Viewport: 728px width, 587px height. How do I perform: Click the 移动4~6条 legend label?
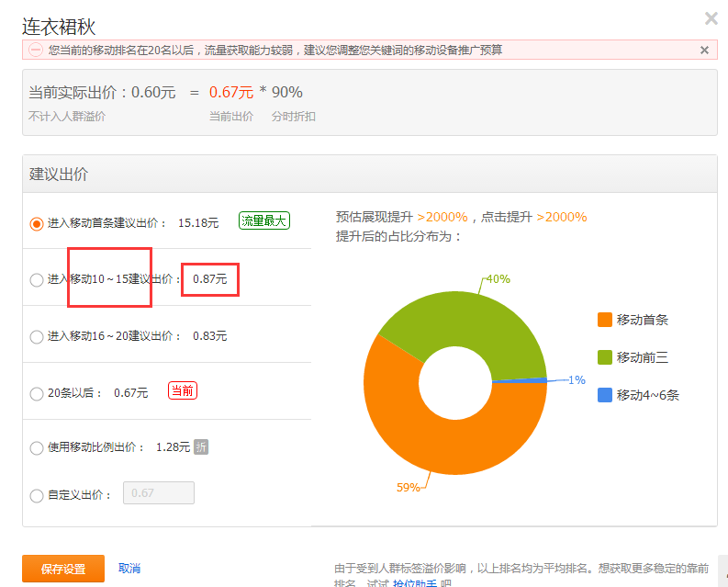tap(648, 395)
